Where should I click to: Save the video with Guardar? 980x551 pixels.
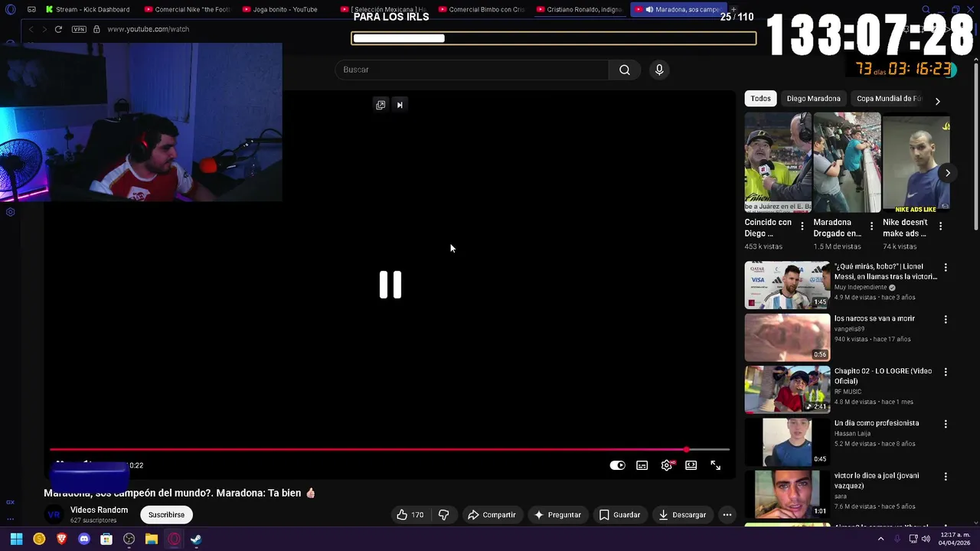[x=619, y=515]
